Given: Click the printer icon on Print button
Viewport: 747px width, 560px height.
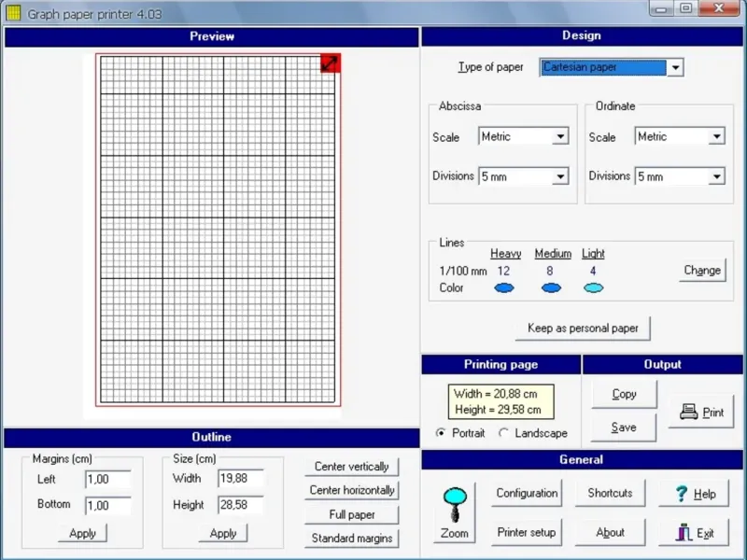Looking at the screenshot, I should (x=688, y=412).
